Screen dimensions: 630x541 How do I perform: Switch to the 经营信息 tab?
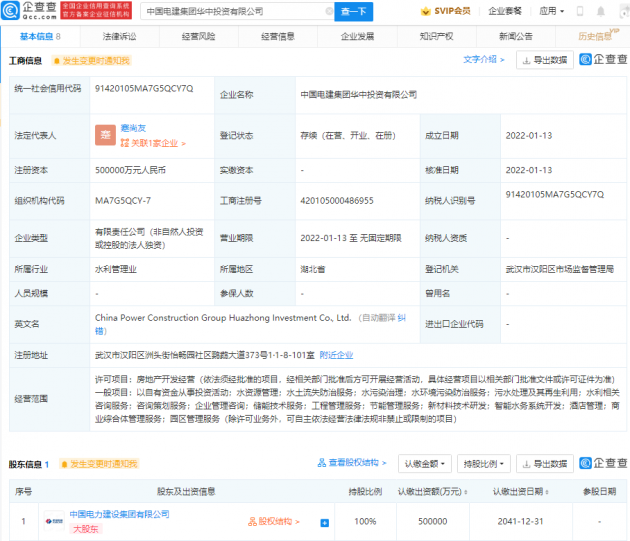tap(278, 37)
